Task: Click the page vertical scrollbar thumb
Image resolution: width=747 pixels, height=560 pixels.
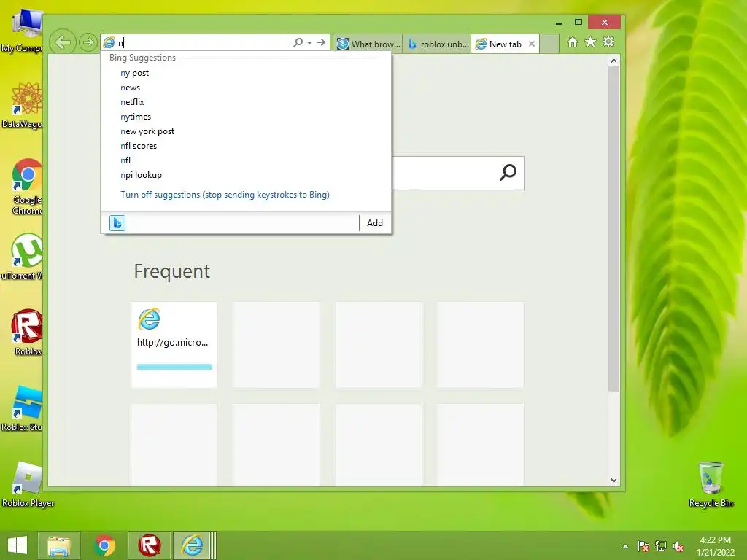Action: 614,228
